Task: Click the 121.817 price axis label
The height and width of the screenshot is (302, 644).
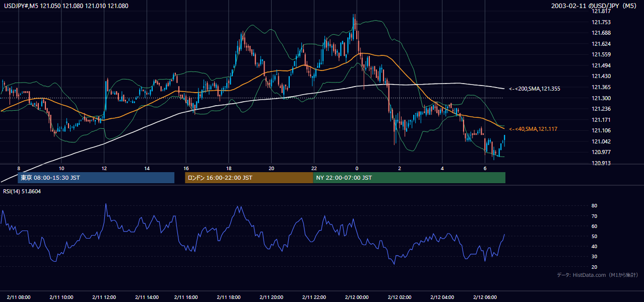Action: (602, 11)
